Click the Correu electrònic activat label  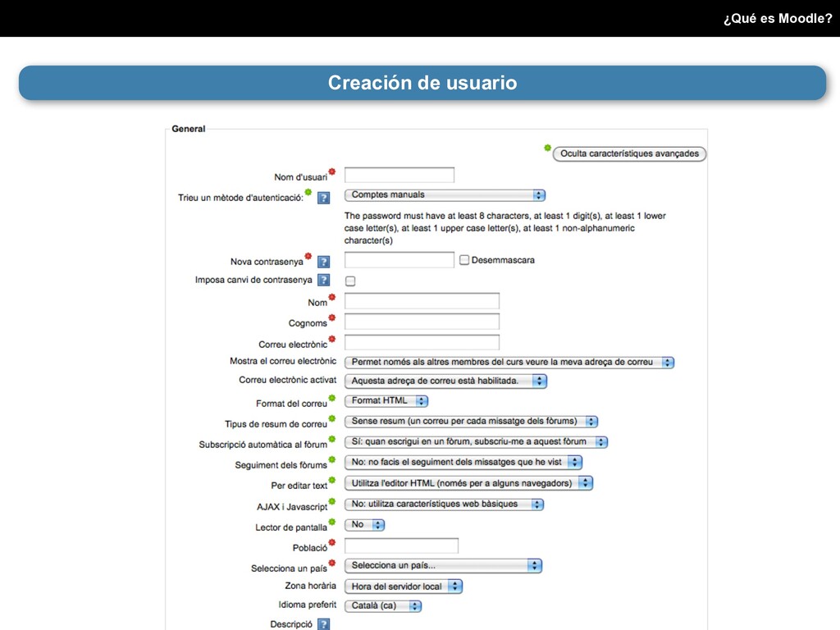[x=288, y=380]
